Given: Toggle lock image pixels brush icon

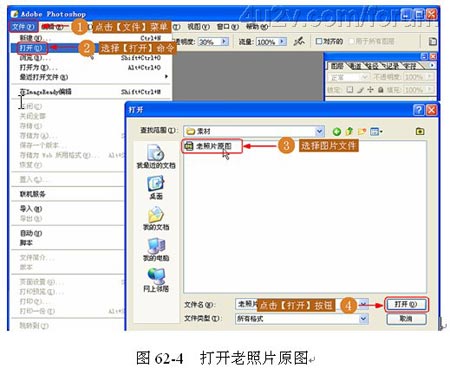Looking at the screenshot, I should coord(360,90).
